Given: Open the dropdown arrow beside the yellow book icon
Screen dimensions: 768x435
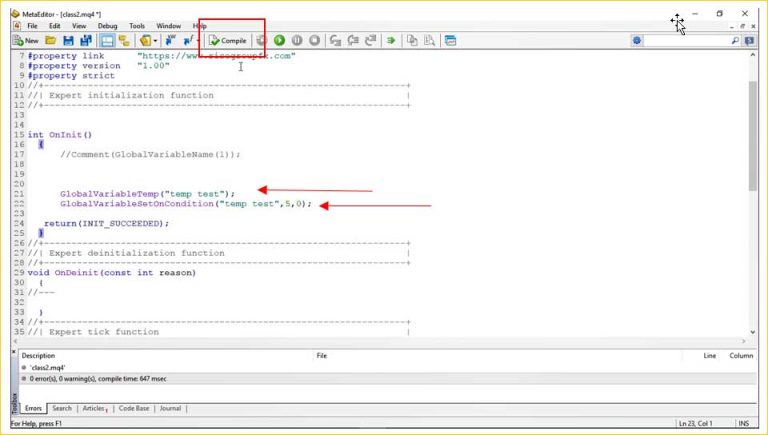Looking at the screenshot, I should pos(155,41).
